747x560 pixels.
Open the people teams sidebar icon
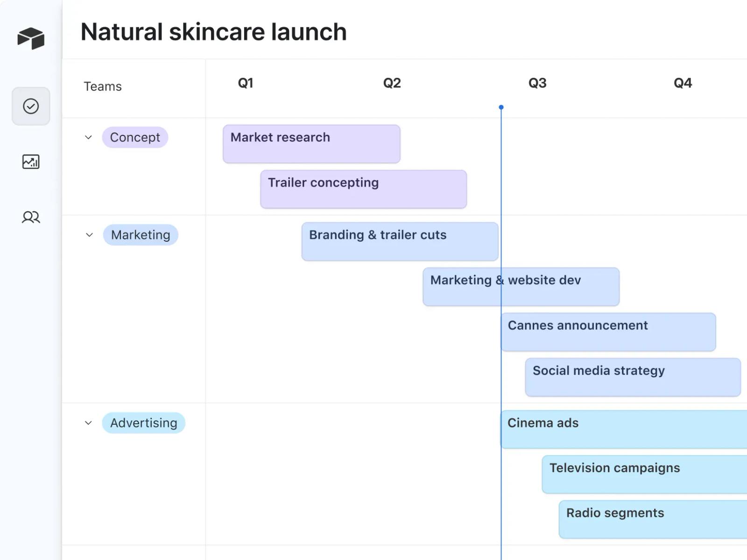31,217
